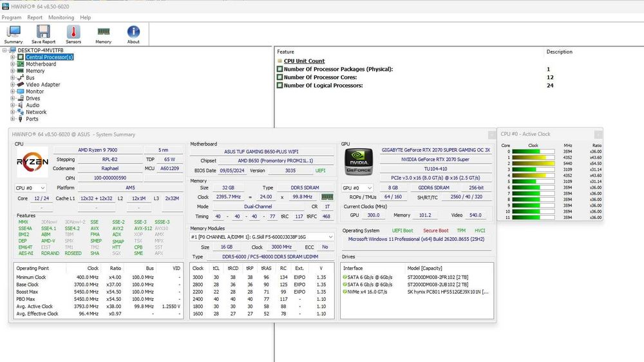Click the Windows 11 Professional build text
The height and width of the screenshot is (362, 644).
[x=416, y=239]
